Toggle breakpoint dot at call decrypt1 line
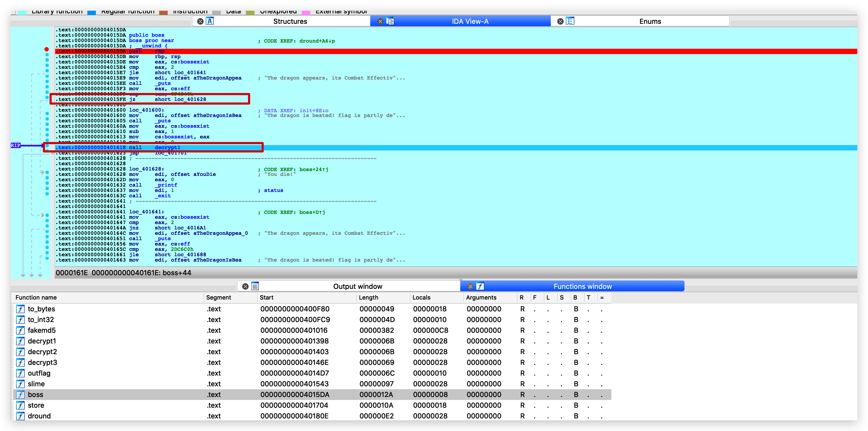The image size is (868, 431). pos(47,146)
